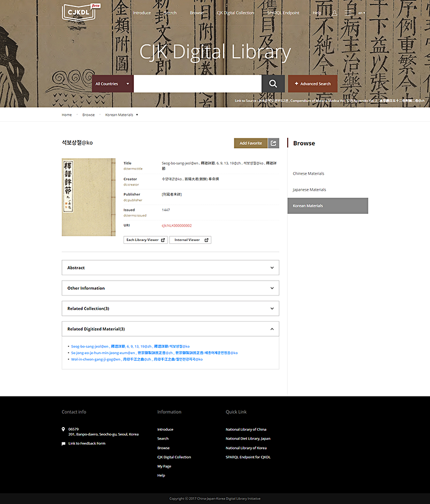430x504 pixels.
Task: Click the Add Favorite button
Action: (251, 143)
